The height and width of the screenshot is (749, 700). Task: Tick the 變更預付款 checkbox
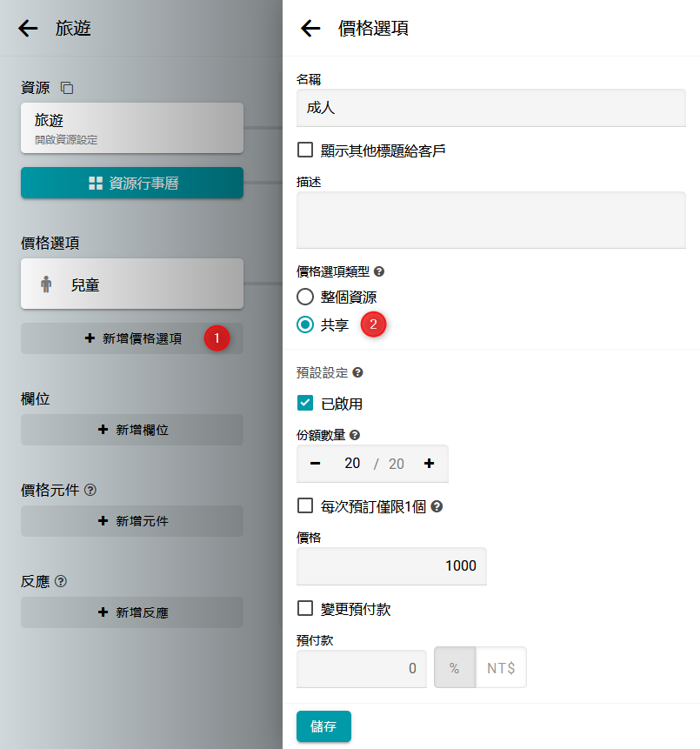click(305, 608)
